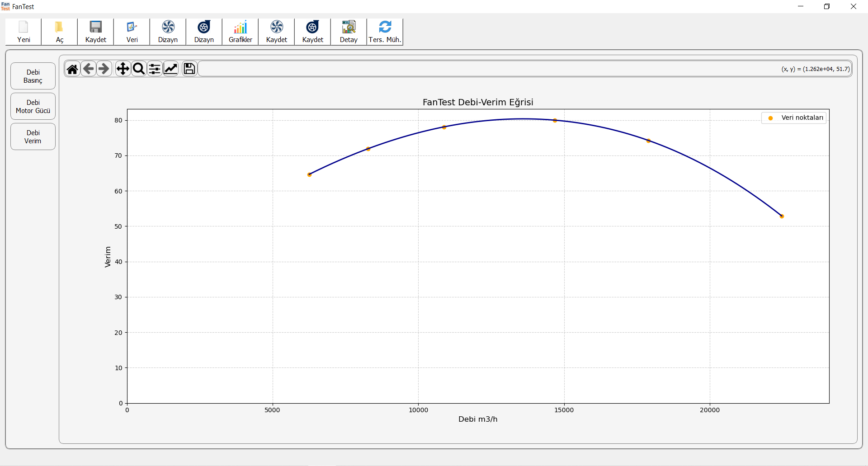Reset plot view with Home icon
The height and width of the screenshot is (466, 868).
(72, 69)
